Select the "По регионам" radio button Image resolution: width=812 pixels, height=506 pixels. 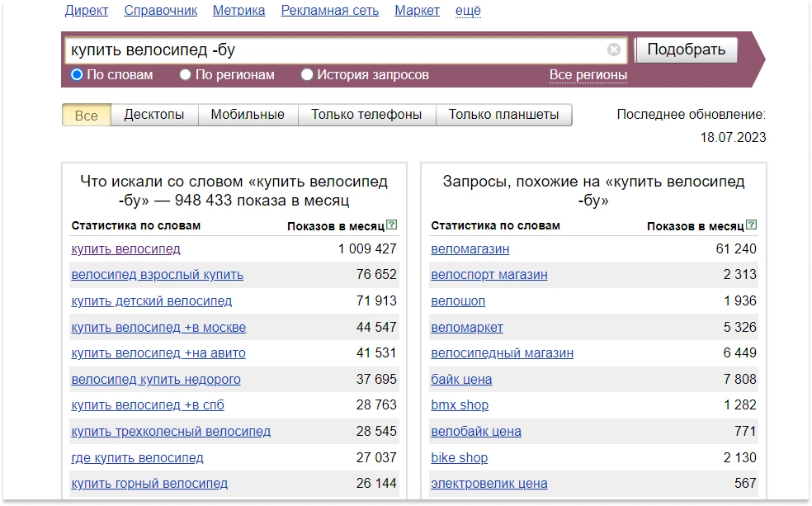[x=186, y=75]
